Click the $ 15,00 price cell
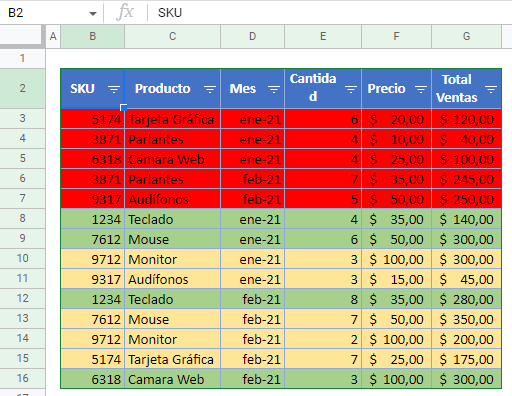 tap(396, 279)
